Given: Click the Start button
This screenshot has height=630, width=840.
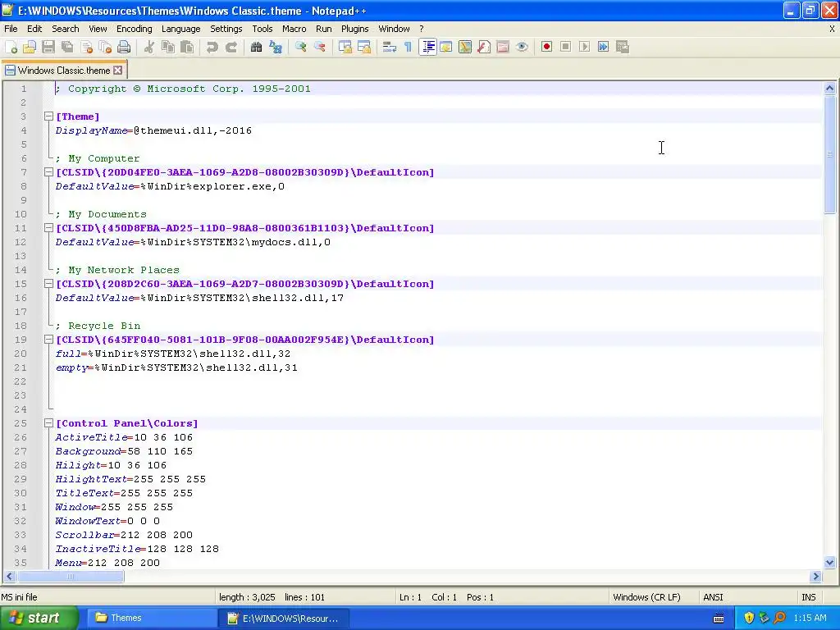Looking at the screenshot, I should coord(39,618).
